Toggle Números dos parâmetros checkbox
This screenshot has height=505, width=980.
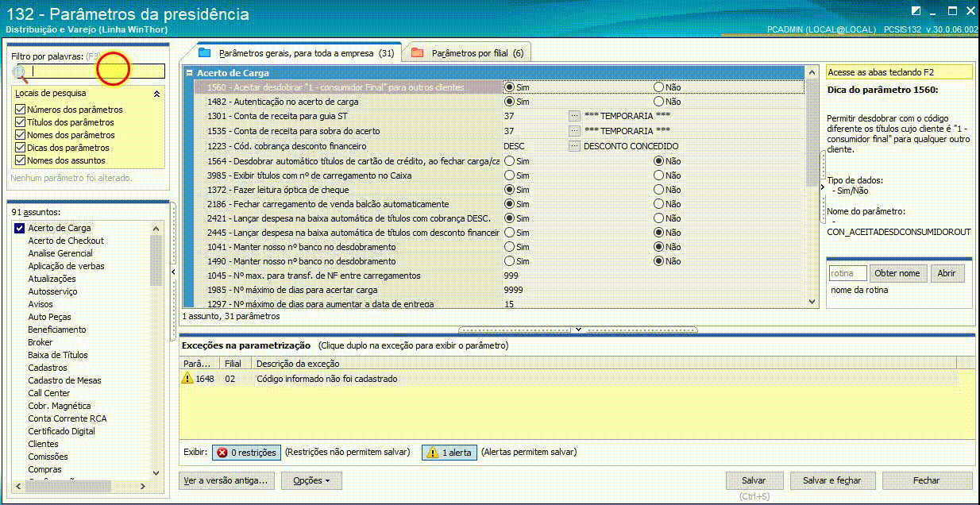click(x=21, y=110)
